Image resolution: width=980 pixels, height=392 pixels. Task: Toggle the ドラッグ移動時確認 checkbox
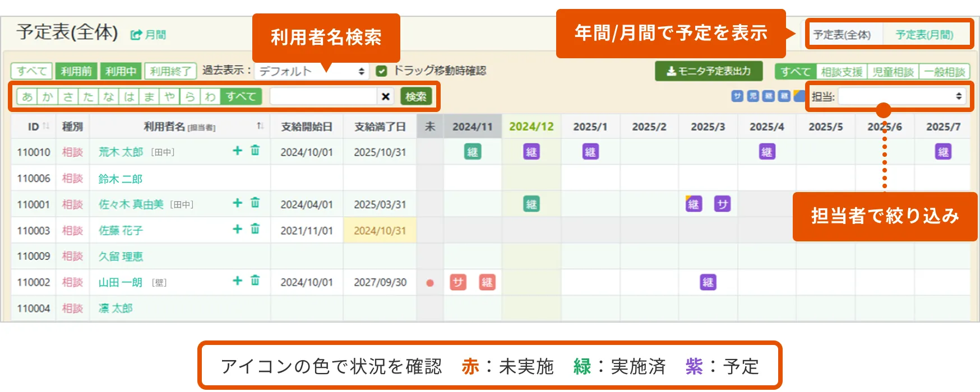click(x=382, y=71)
